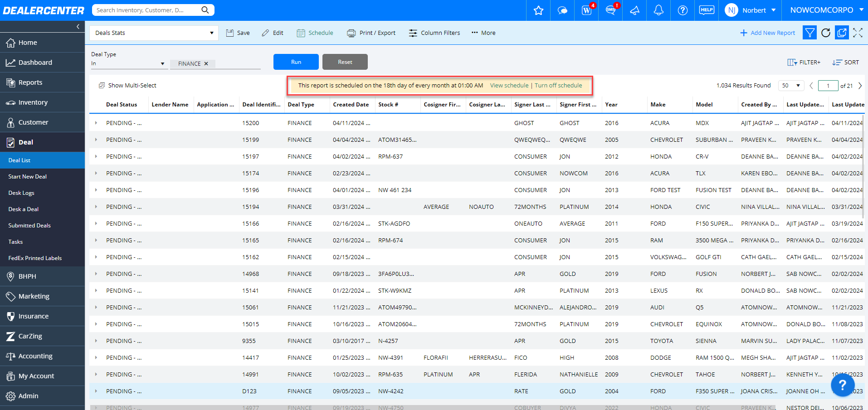Click Turn off schedule link
This screenshot has width=868, height=410.
tap(558, 85)
